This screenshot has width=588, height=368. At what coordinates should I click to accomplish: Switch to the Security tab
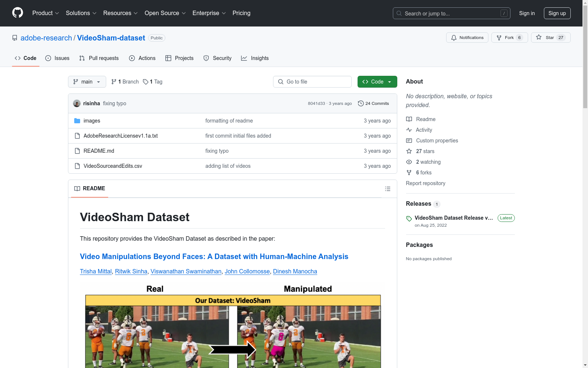click(218, 58)
